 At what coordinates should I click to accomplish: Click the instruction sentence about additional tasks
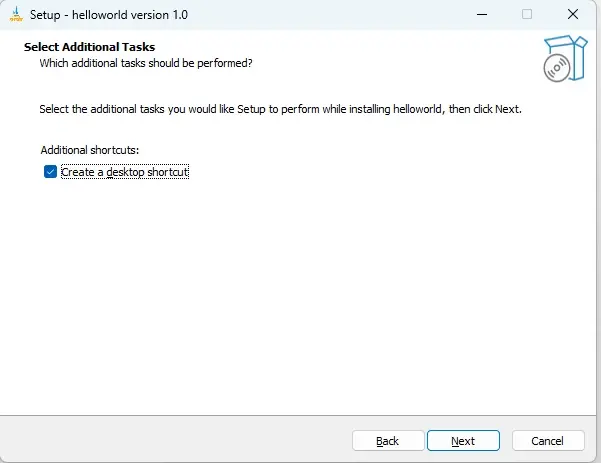280,109
